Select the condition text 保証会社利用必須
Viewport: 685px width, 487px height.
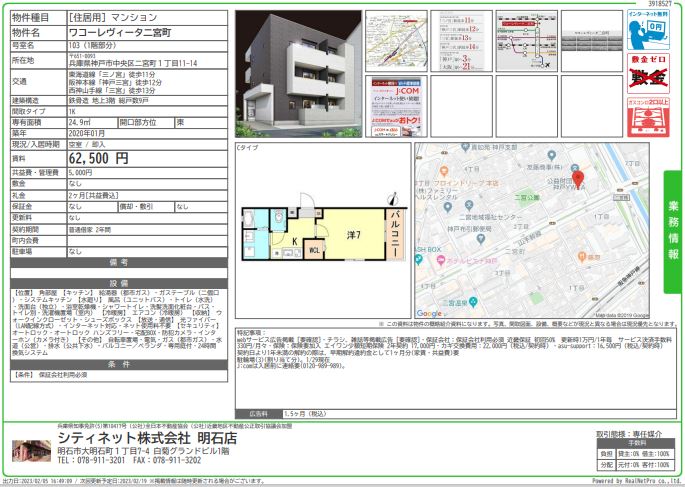[63, 375]
